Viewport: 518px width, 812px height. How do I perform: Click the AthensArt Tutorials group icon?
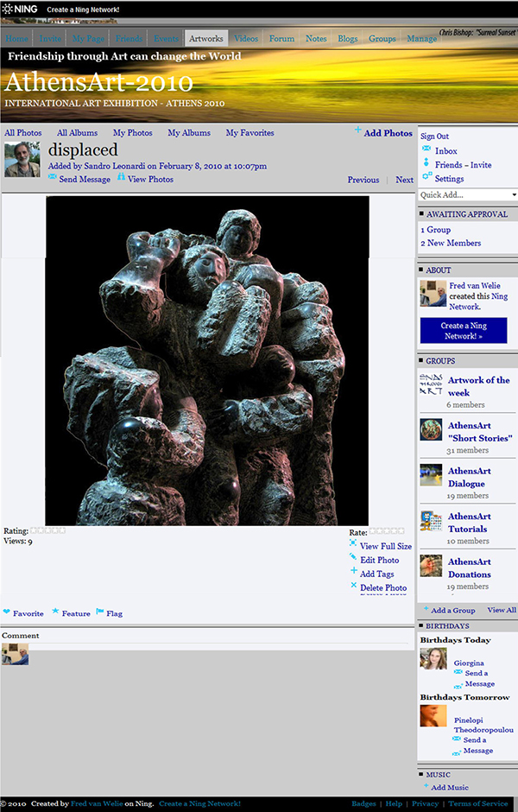(431, 520)
